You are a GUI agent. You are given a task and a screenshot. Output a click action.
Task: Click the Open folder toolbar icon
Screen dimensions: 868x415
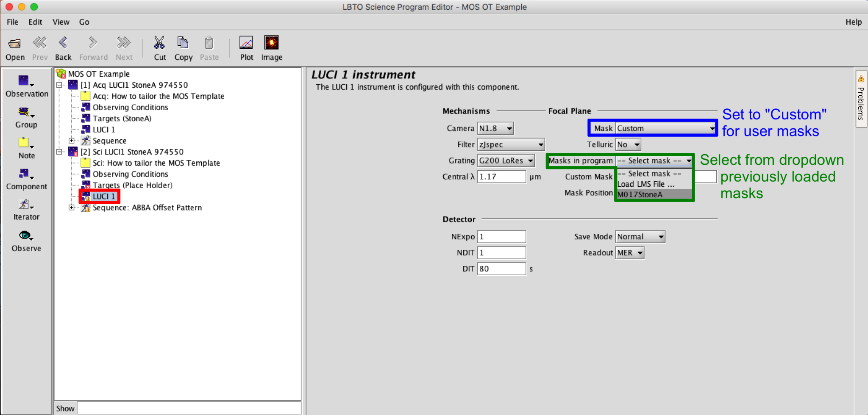point(15,43)
